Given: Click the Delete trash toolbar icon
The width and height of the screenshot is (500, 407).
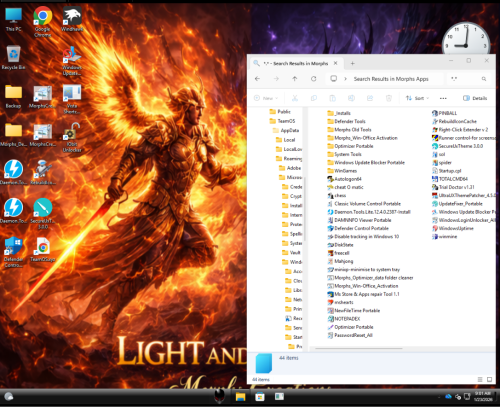Looking at the screenshot, I should [389, 98].
